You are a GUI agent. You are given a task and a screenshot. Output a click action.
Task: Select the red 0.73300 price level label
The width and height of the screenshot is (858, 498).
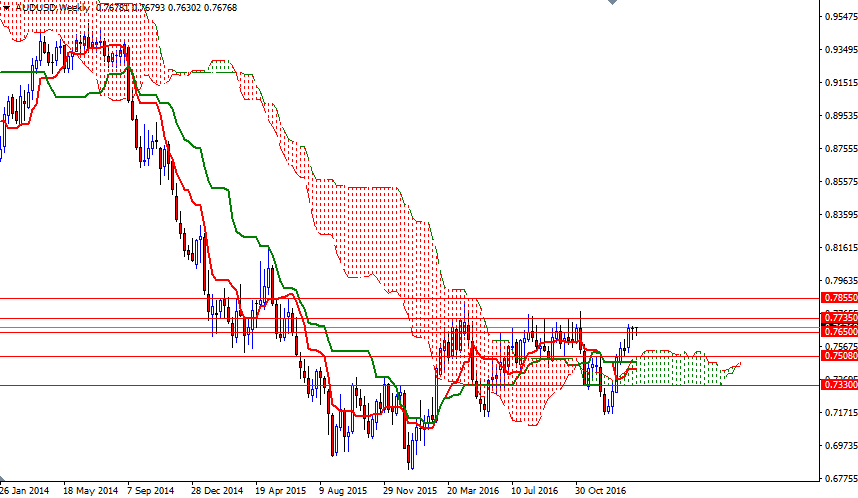[x=839, y=385]
